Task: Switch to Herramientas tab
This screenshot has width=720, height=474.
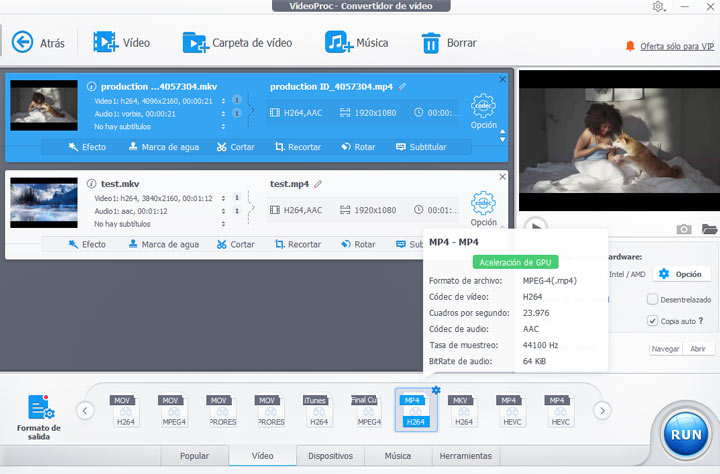Action: (466, 456)
